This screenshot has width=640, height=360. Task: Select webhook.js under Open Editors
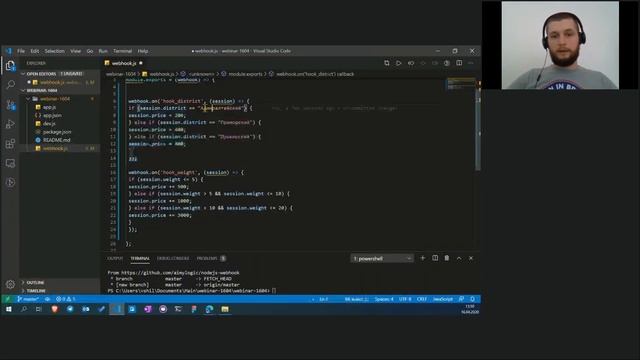pos(60,82)
